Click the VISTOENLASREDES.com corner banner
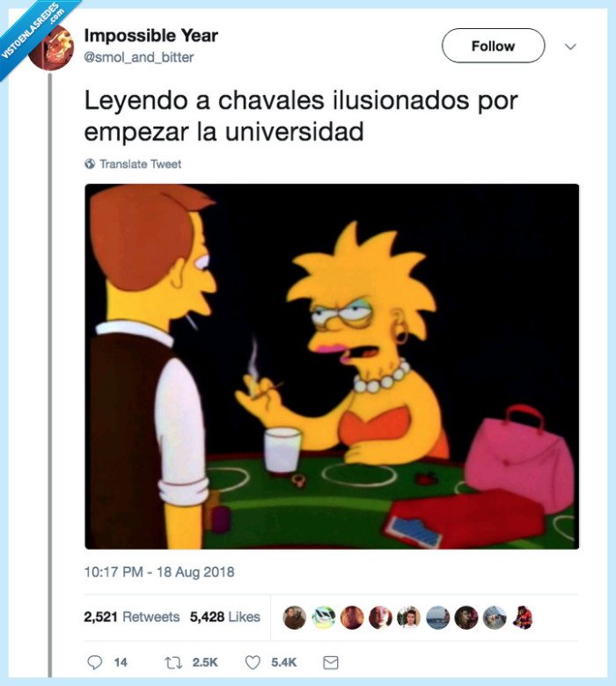 pos(33,33)
